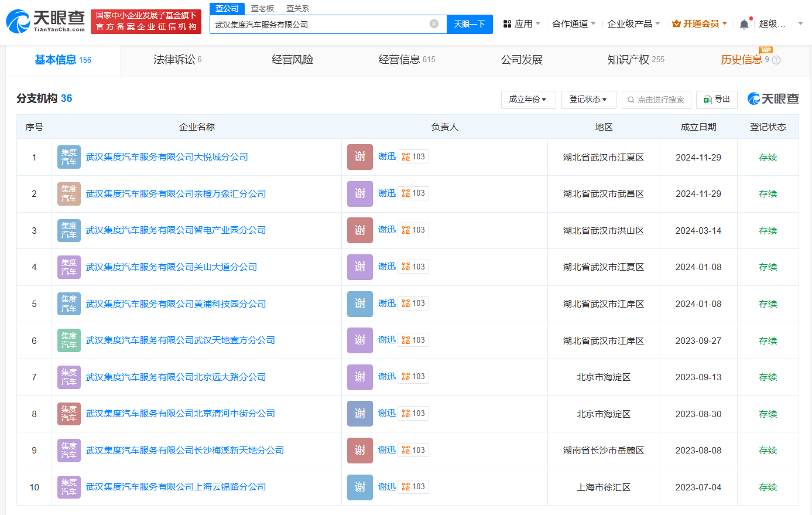Open the 应用 dropdown menu
The image size is (812, 515).
pyautogui.click(x=522, y=24)
